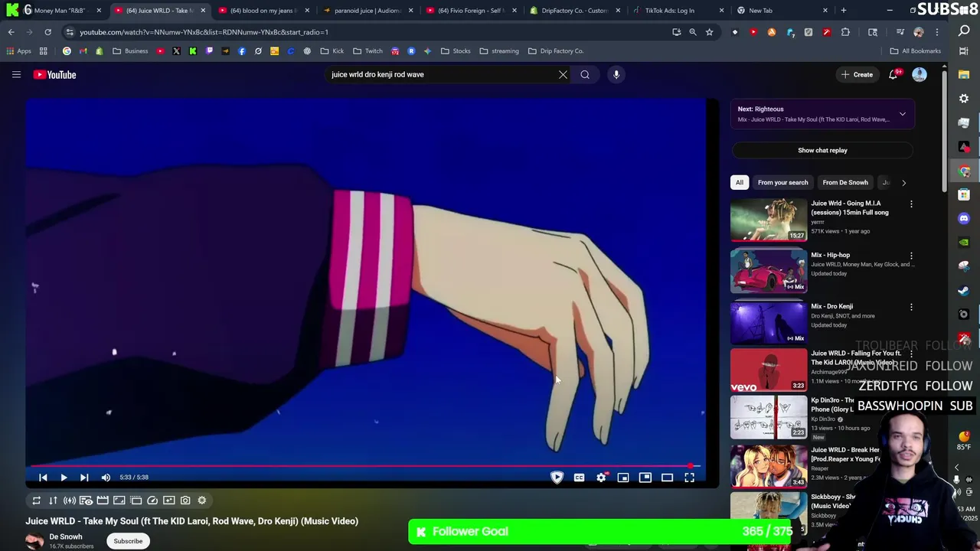The height and width of the screenshot is (551, 980).
Task: Open the YouTube notifications bell
Action: 893,74
